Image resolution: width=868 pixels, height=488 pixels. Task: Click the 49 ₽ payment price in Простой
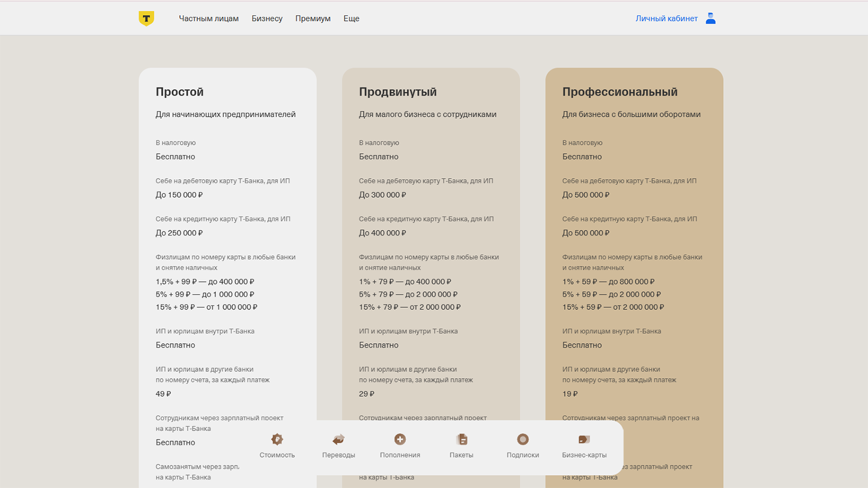163,394
